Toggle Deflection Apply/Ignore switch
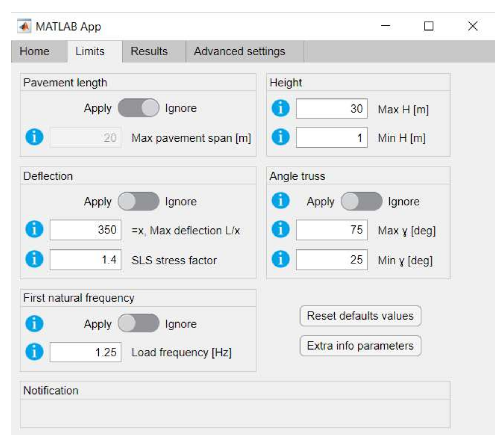The width and height of the screenshot is (504, 445). click(138, 201)
